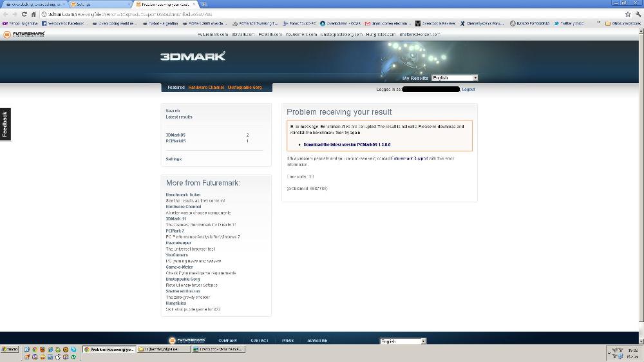Click the browser forward arrow

tap(15, 14)
